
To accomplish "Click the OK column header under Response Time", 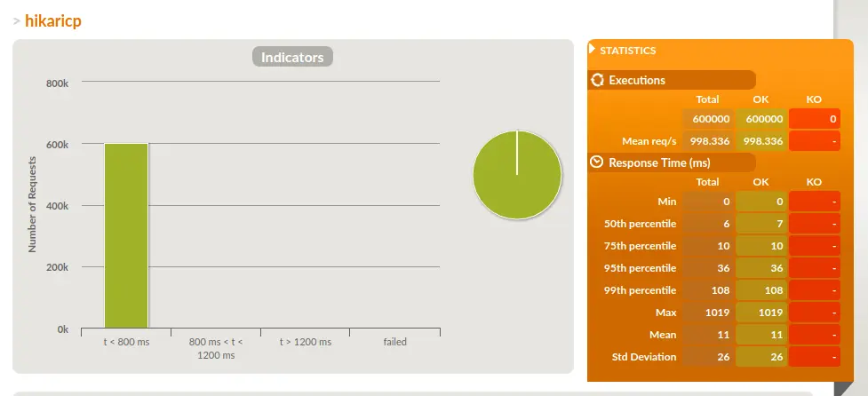I will [x=760, y=182].
